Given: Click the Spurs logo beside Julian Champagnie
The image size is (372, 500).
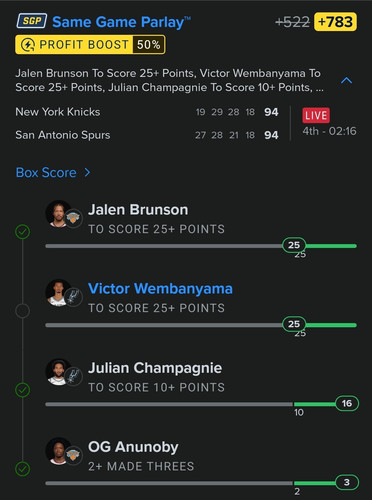Looking at the screenshot, I should tap(73, 376).
